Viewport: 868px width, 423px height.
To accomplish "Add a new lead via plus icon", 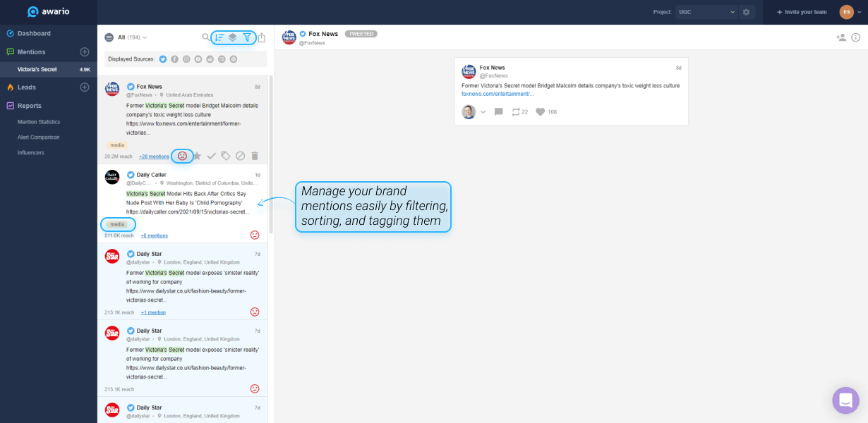I will coord(85,87).
